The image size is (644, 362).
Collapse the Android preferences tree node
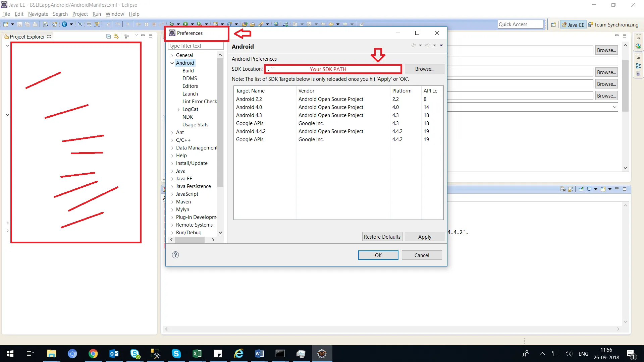[172, 63]
